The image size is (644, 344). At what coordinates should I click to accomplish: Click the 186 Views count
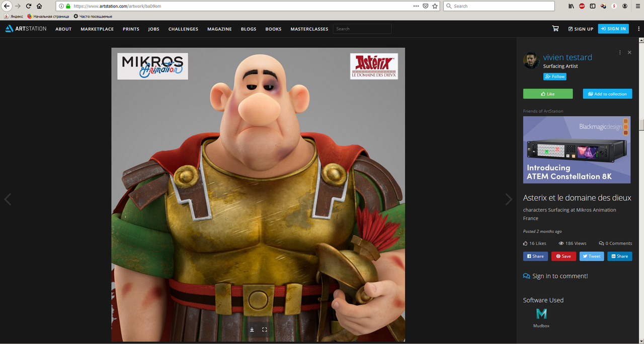[573, 243]
